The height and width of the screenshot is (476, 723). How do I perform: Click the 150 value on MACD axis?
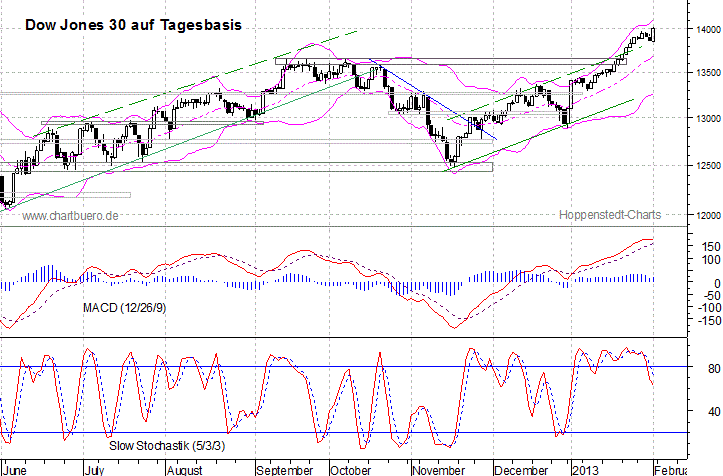tap(712, 247)
